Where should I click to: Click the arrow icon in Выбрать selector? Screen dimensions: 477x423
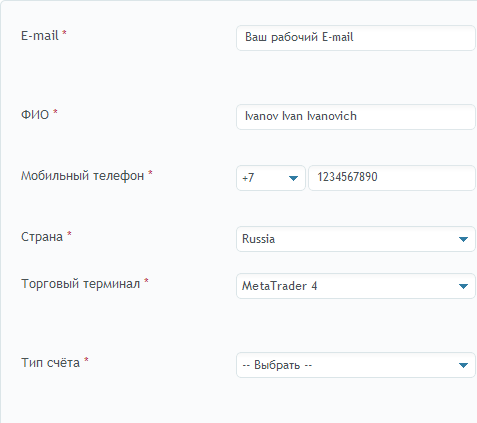tap(463, 365)
